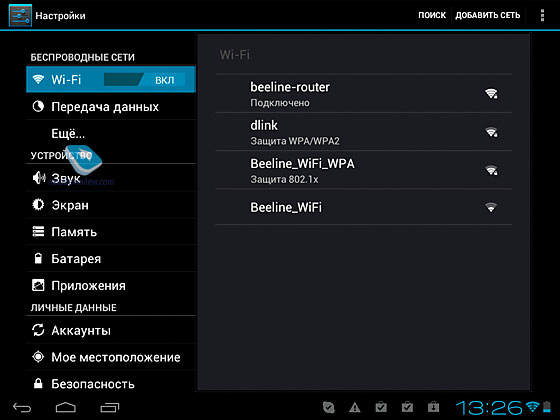The height and width of the screenshot is (420, 560).
Task: Expand the Ещё... wireless options
Action: pos(111,134)
